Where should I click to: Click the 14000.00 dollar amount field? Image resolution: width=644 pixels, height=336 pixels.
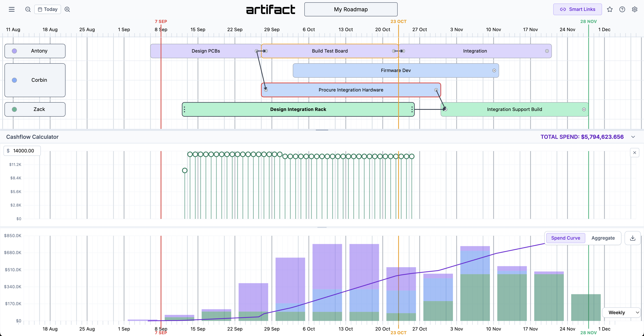[24, 151]
